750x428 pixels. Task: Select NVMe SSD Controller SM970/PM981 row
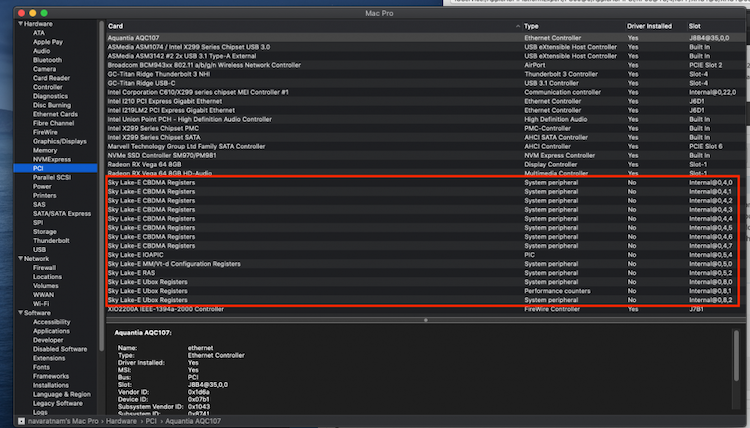425,155
